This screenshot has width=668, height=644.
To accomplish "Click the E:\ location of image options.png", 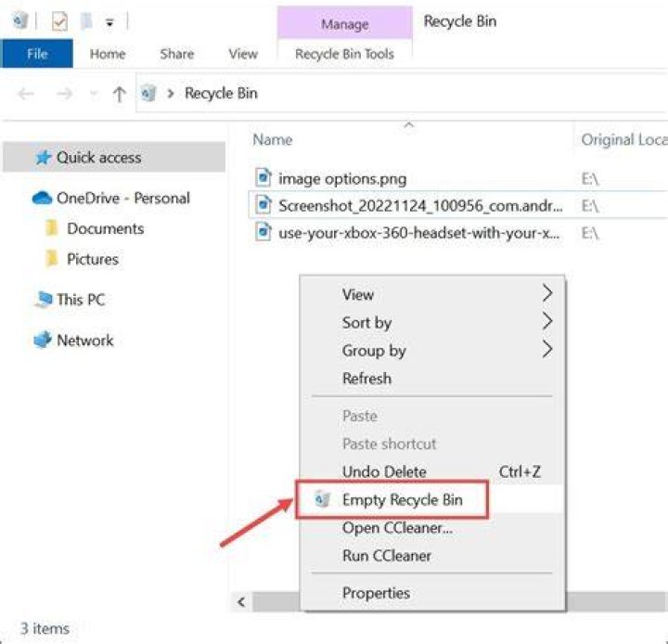I will tap(590, 178).
